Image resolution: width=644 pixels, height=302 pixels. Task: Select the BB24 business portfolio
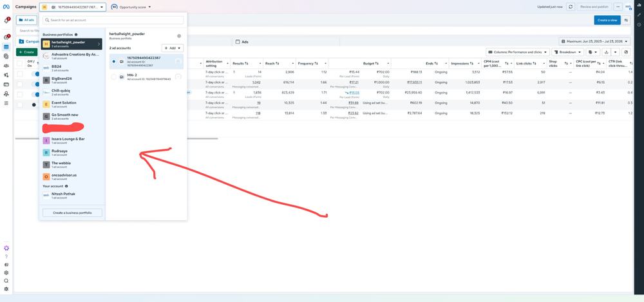pos(72,68)
